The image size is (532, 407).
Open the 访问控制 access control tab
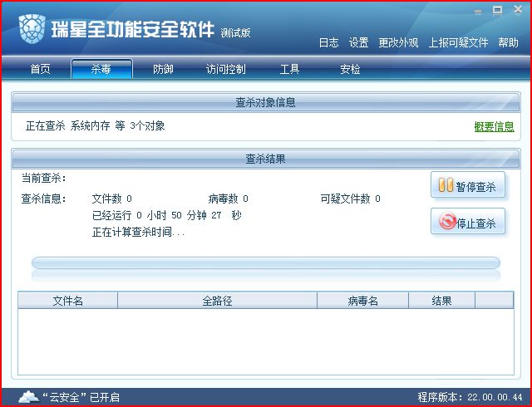point(225,69)
